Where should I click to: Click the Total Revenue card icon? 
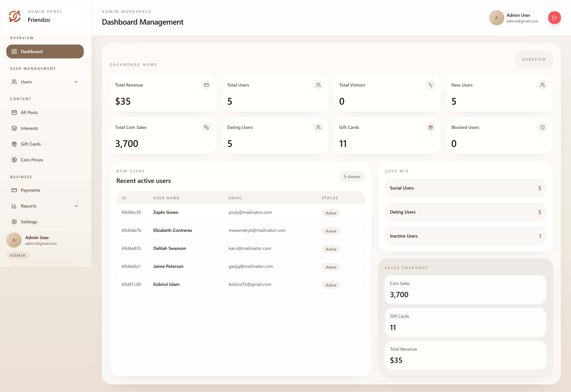pos(206,85)
